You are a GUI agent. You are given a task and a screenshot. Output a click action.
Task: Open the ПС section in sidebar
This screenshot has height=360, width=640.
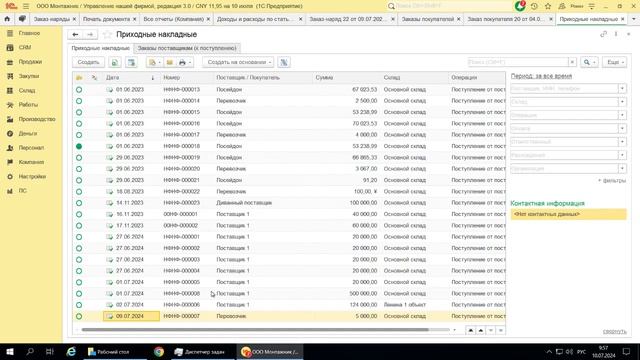coord(22,191)
